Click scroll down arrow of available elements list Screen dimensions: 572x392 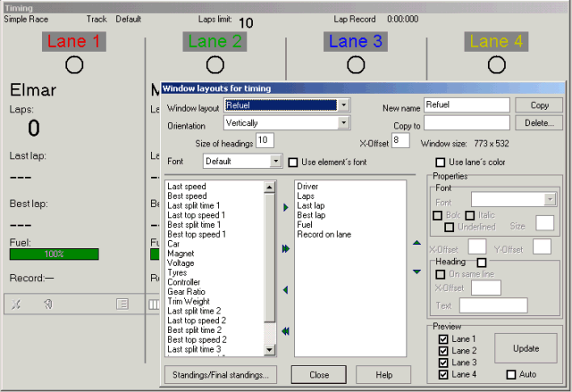point(269,350)
